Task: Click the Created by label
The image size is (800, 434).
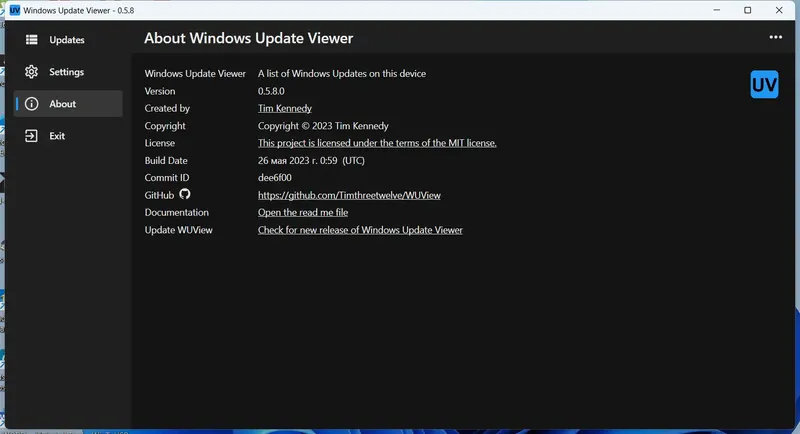Action: click(167, 109)
